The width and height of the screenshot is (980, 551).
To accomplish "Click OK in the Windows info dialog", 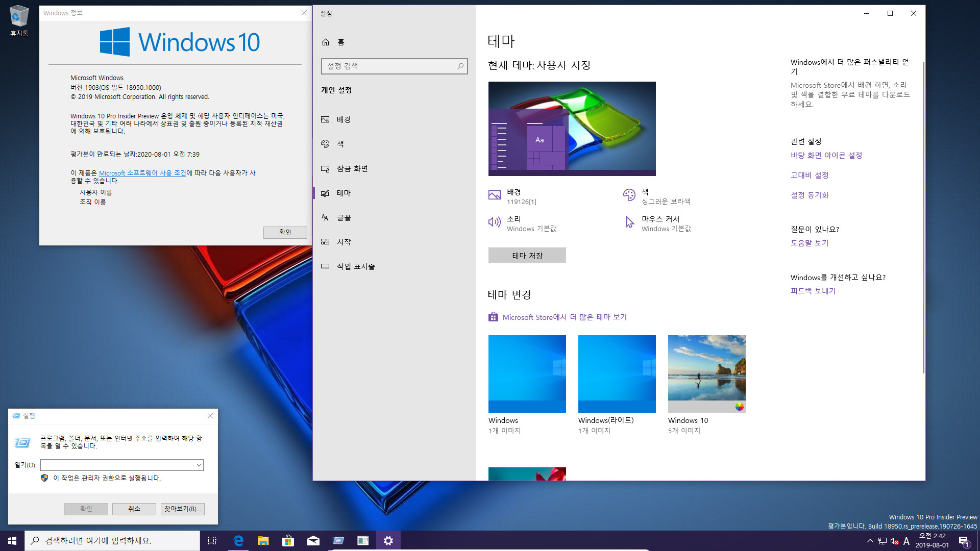I will (285, 232).
